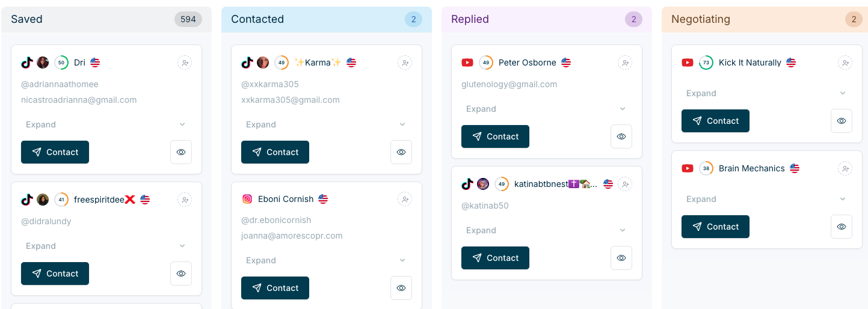Select the Contacted column header
Screen dimensions: 868x309
tap(257, 19)
